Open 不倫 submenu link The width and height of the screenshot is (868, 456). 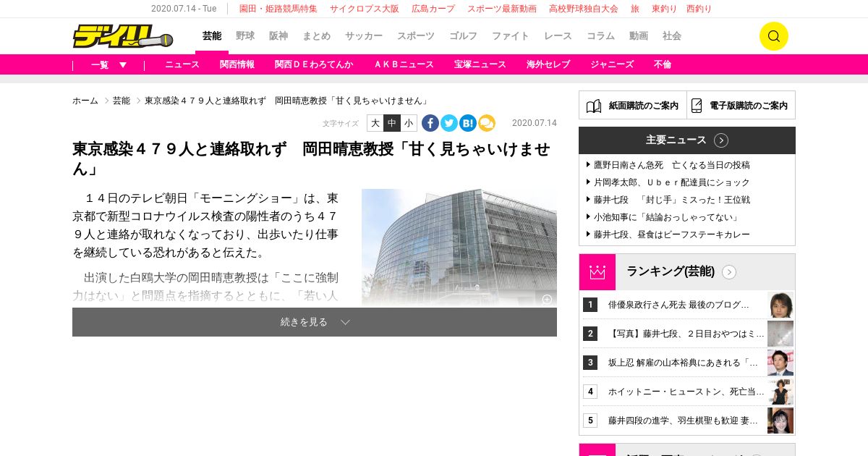pos(663,64)
